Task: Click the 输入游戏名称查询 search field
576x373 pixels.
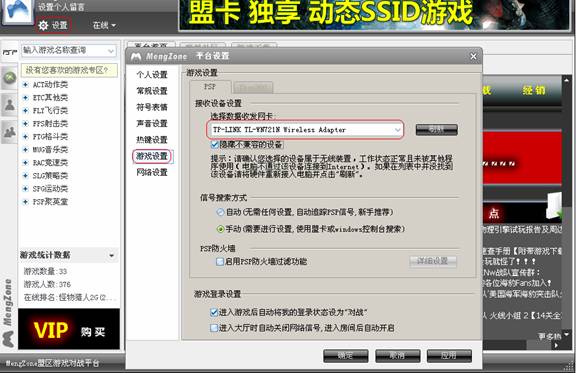Action: pyautogui.click(x=69, y=50)
